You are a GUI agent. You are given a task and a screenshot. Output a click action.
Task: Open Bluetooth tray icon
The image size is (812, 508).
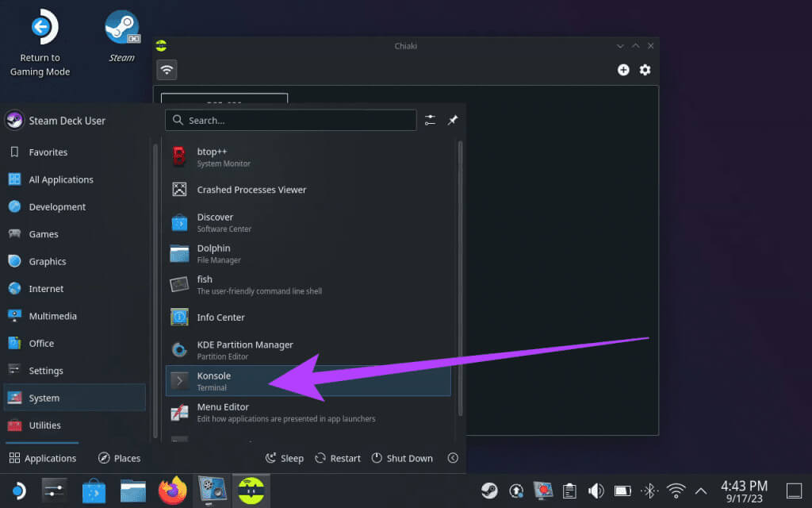pyautogui.click(x=649, y=491)
